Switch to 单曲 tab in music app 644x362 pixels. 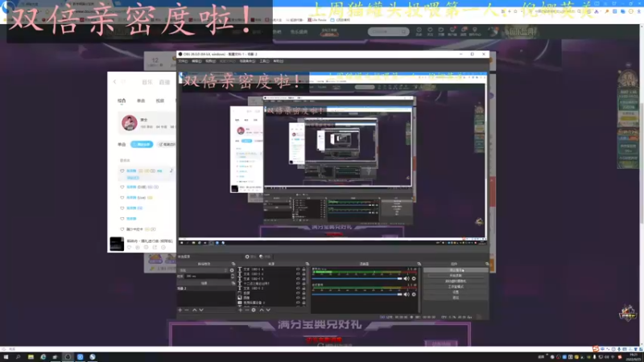141,101
